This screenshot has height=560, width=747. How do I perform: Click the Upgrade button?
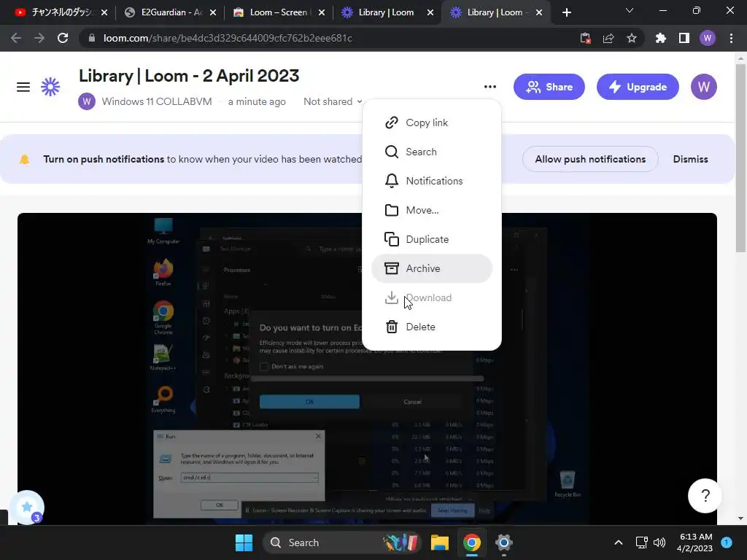638,87
